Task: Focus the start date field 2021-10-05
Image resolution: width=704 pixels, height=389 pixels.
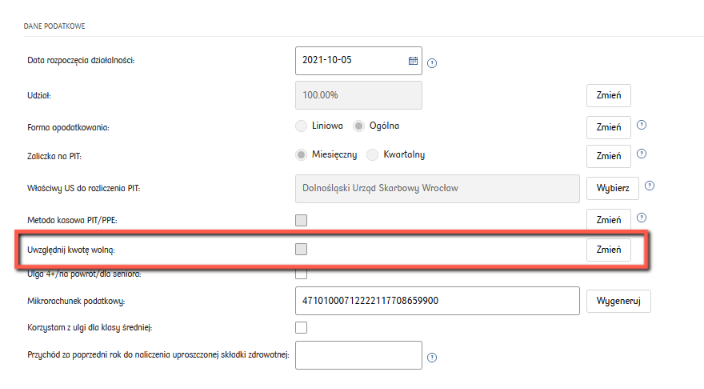Action: pos(358,60)
